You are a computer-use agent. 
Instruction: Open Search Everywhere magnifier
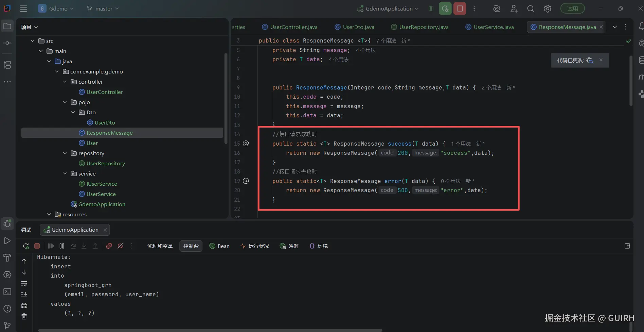coord(531,9)
